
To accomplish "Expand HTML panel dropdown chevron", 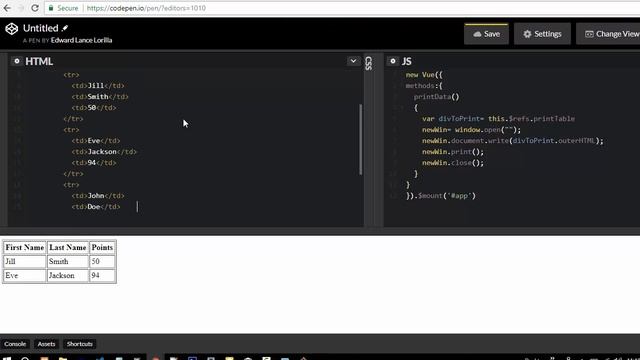I will click(x=353, y=61).
